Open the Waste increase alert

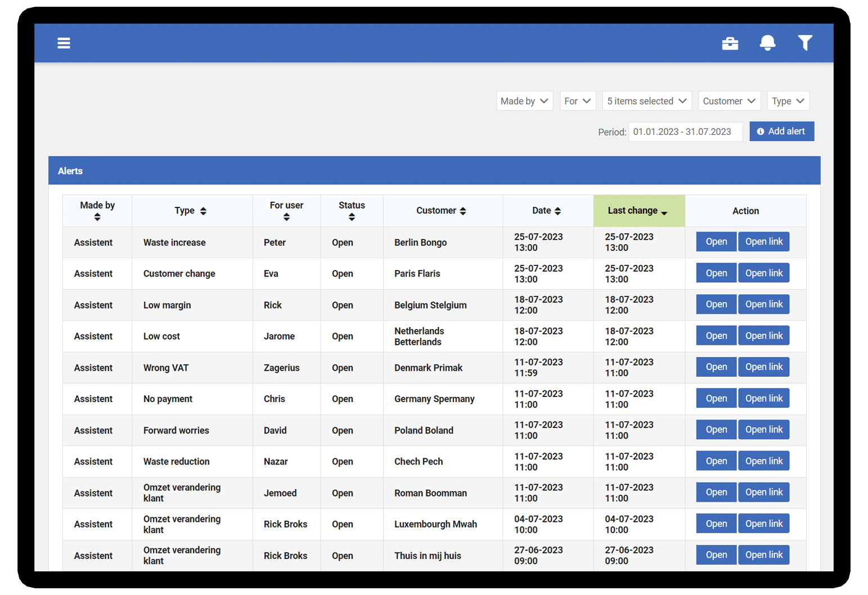tap(716, 242)
